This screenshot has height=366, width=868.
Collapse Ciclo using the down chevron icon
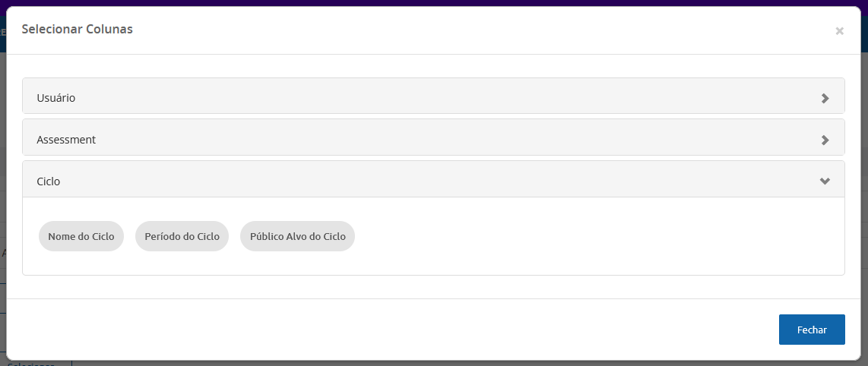(x=825, y=181)
